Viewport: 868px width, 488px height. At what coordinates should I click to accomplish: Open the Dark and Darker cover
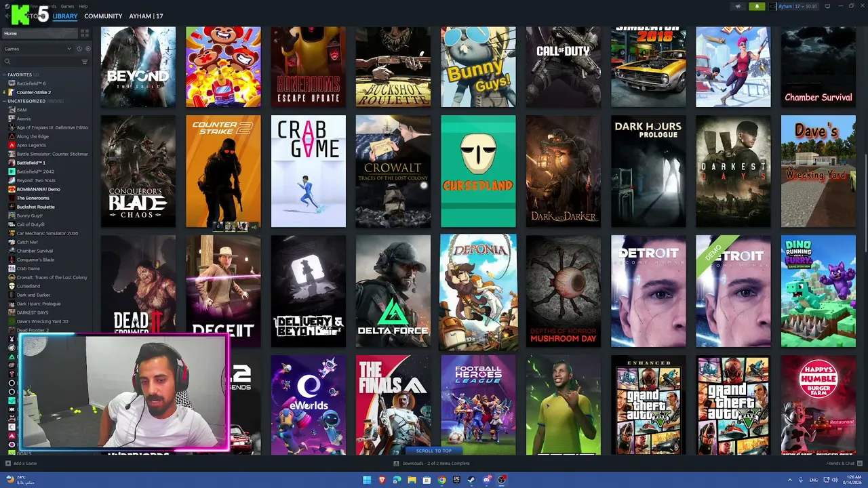click(564, 171)
